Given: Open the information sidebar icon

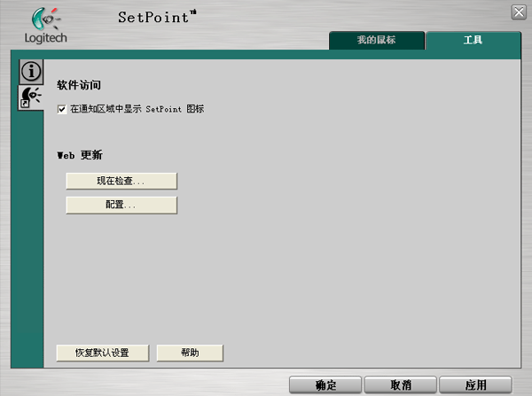Looking at the screenshot, I should pyautogui.click(x=31, y=72).
